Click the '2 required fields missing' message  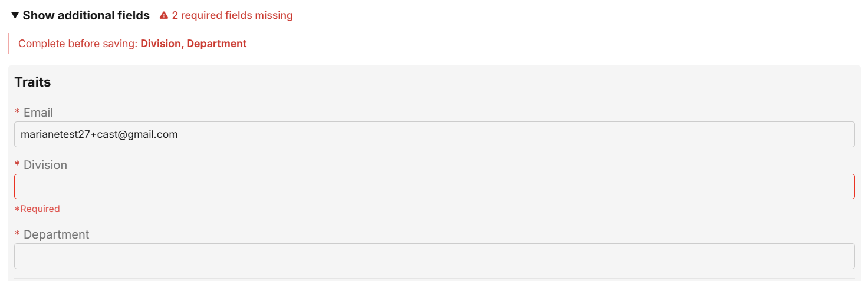pyautogui.click(x=232, y=15)
